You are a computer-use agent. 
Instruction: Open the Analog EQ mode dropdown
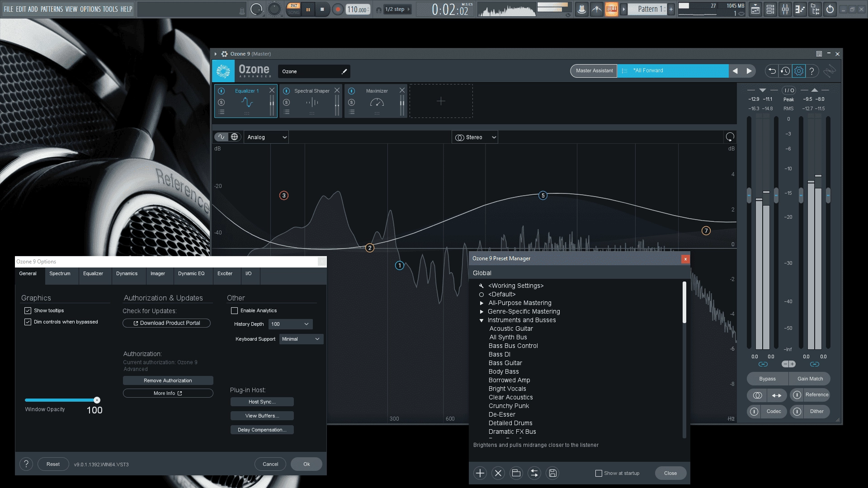pyautogui.click(x=266, y=137)
